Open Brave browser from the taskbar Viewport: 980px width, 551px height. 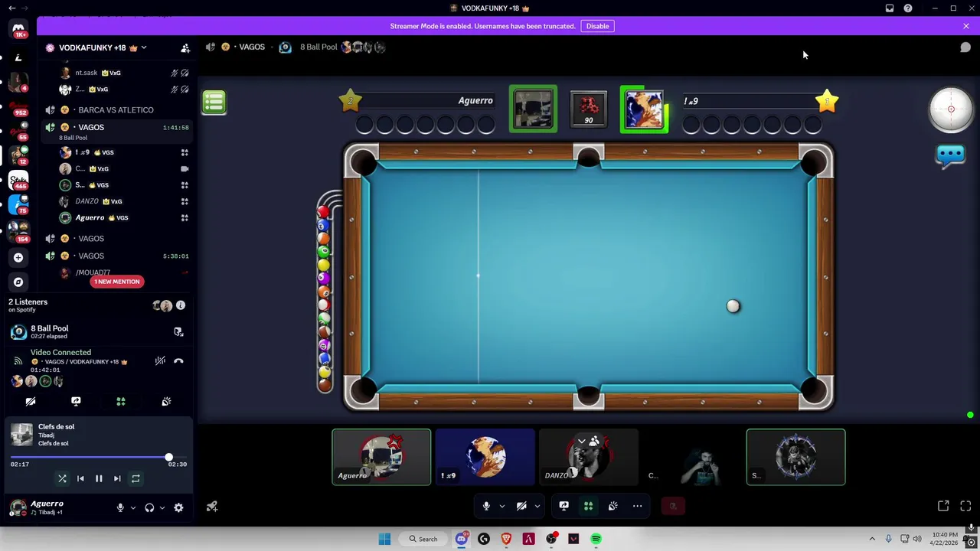[506, 539]
